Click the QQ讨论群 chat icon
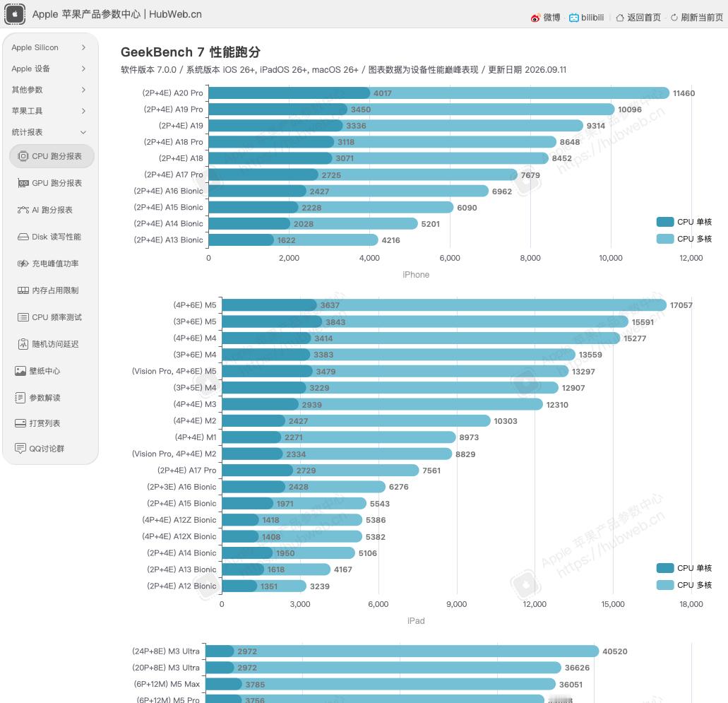 (x=20, y=448)
